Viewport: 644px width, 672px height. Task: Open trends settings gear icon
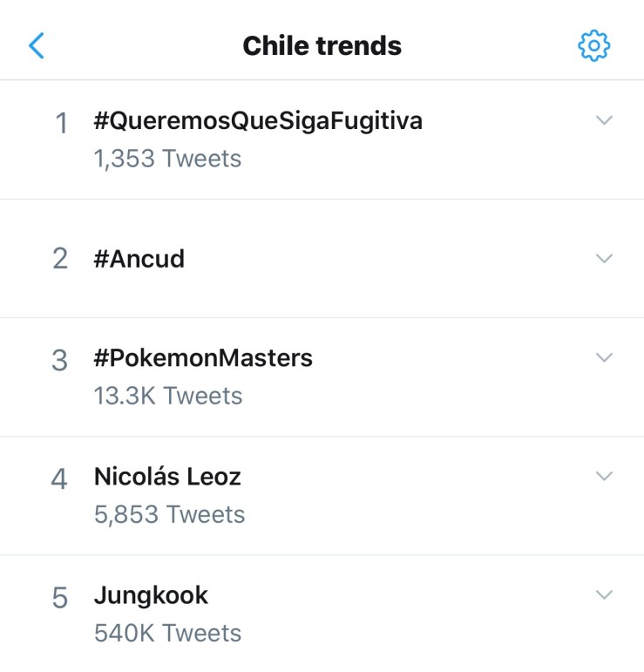(x=594, y=45)
